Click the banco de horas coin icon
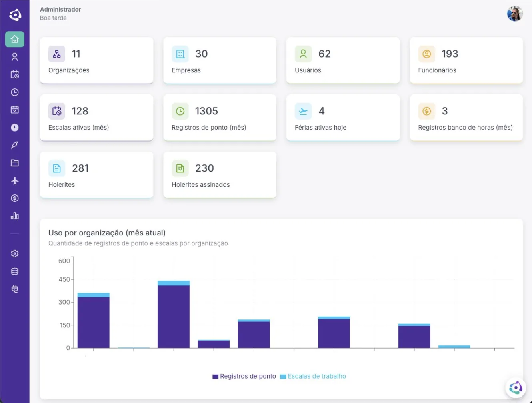 [426, 111]
